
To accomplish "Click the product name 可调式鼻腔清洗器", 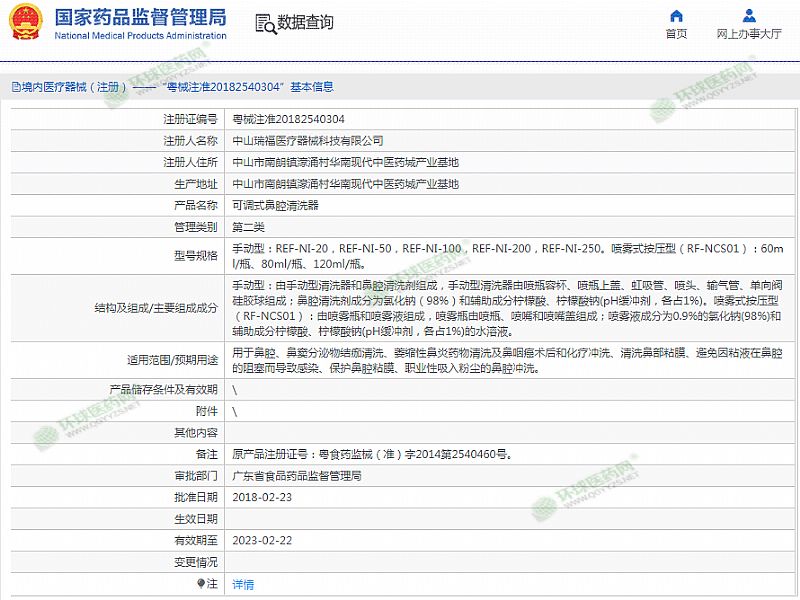I will (275, 205).
